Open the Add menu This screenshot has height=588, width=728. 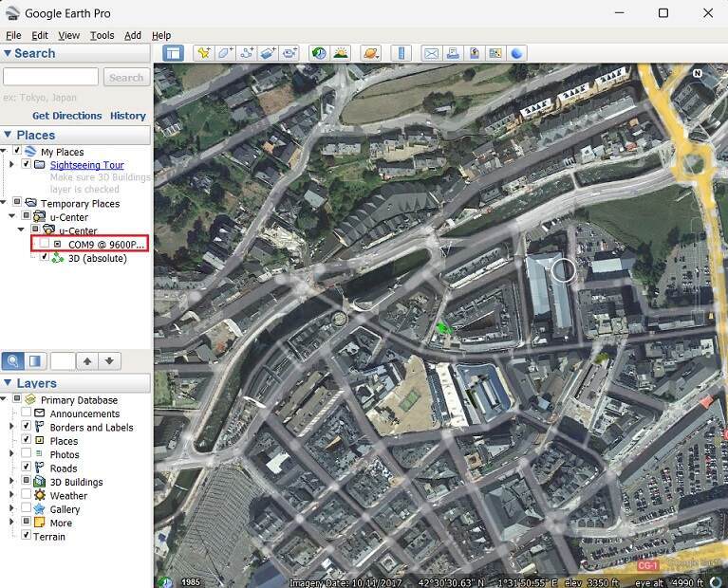133,35
